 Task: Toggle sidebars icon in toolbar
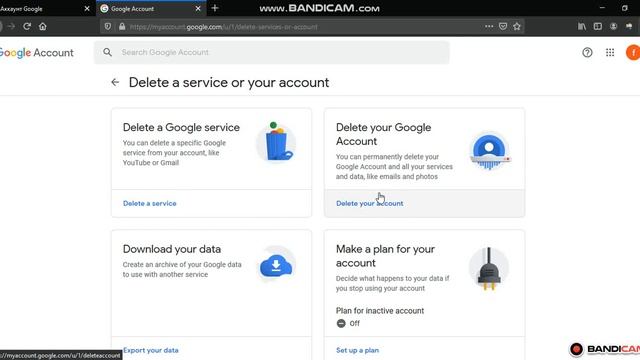point(598,27)
